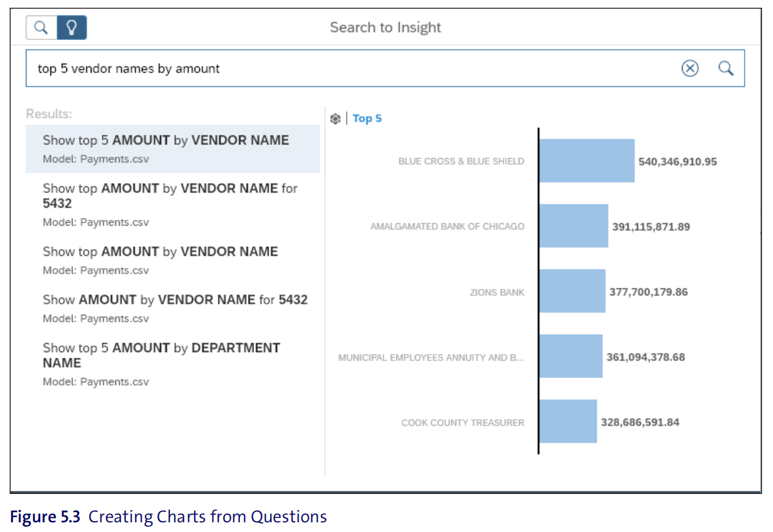Click the Amalgamated Bank of Chicago bar
The width and height of the screenshot is (773, 532).
[x=574, y=226]
